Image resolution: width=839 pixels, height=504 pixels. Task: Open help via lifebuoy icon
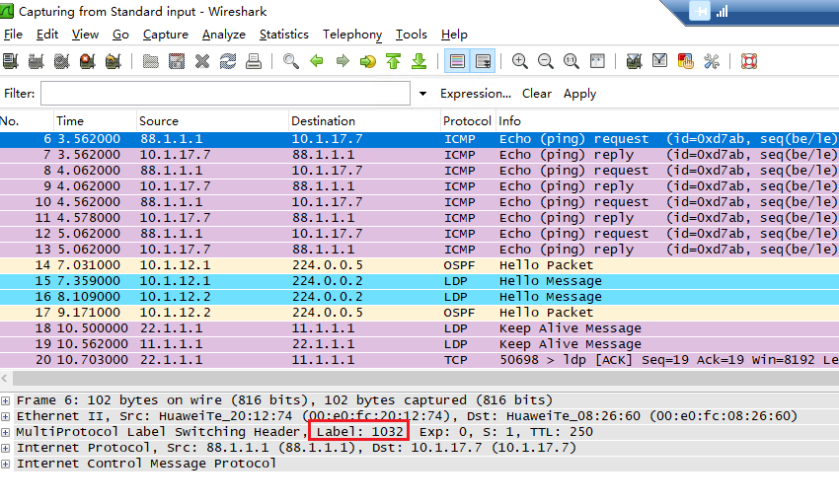pos(748,61)
